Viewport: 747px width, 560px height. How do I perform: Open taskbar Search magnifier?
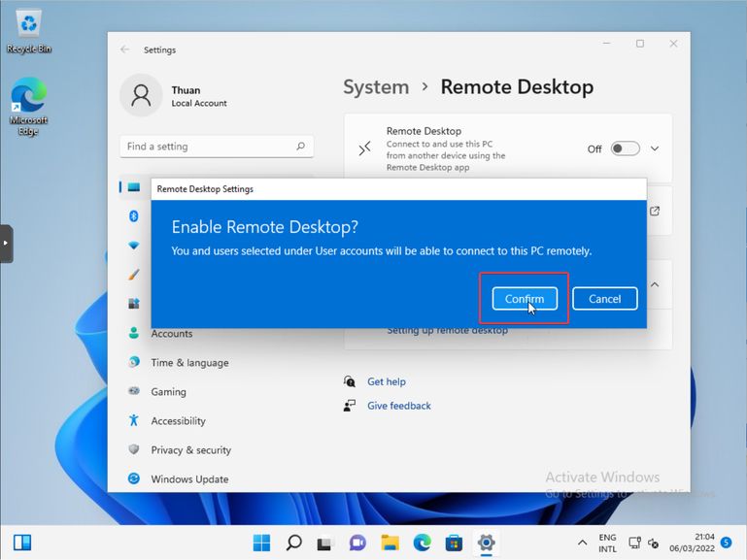(293, 542)
